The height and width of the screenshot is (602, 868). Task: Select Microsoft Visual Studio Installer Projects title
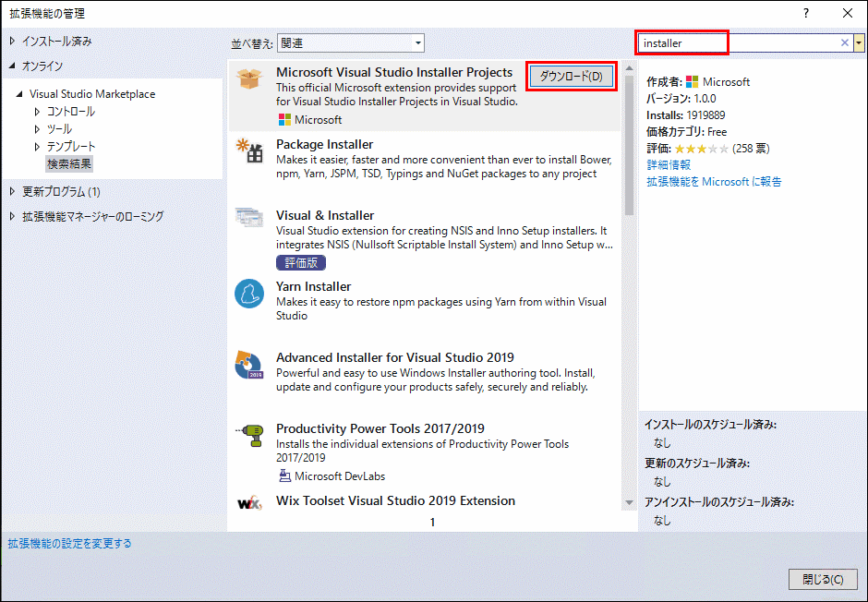(394, 73)
